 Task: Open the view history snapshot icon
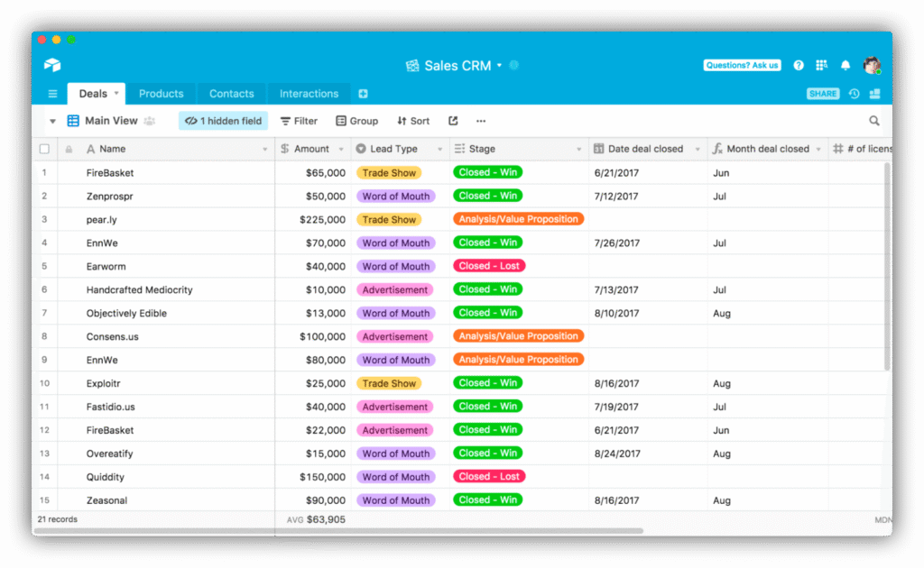click(853, 93)
